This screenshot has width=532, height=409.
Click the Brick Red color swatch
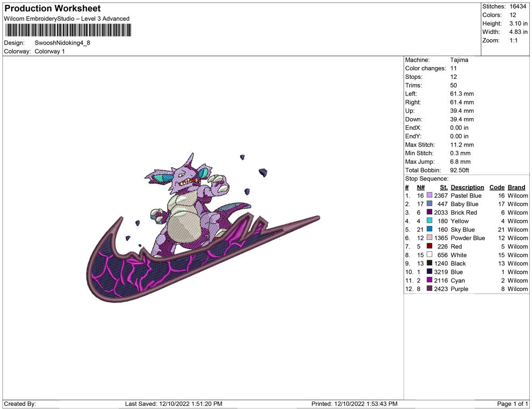coord(429,212)
